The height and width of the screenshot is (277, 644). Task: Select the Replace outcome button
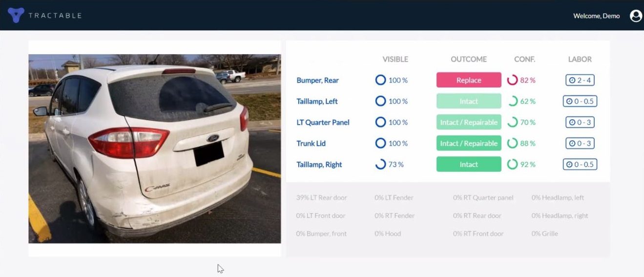(x=469, y=80)
